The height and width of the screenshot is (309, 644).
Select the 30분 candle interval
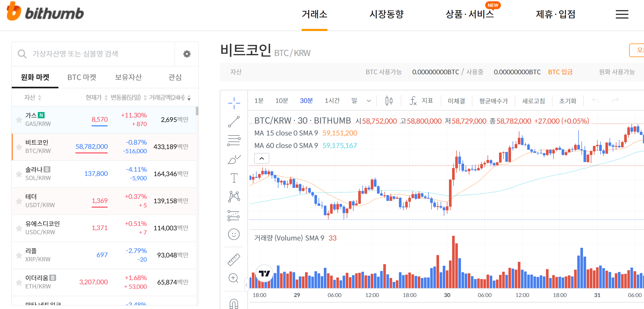pyautogui.click(x=306, y=101)
